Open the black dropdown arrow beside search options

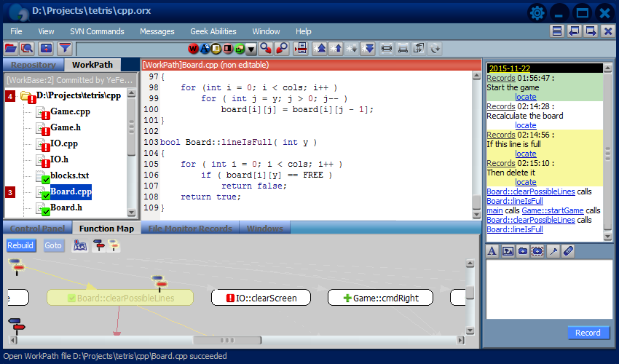[251, 50]
